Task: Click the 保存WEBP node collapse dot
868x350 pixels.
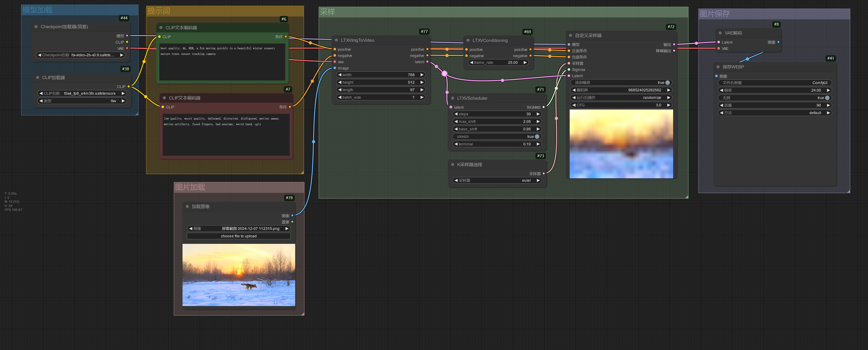Action: tap(718, 67)
